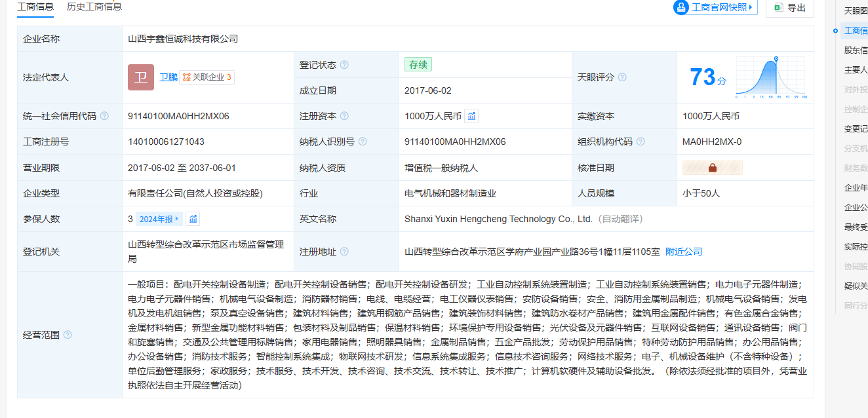Click help icon next to 天眼评分
The height and width of the screenshot is (418, 868).
[x=622, y=77]
